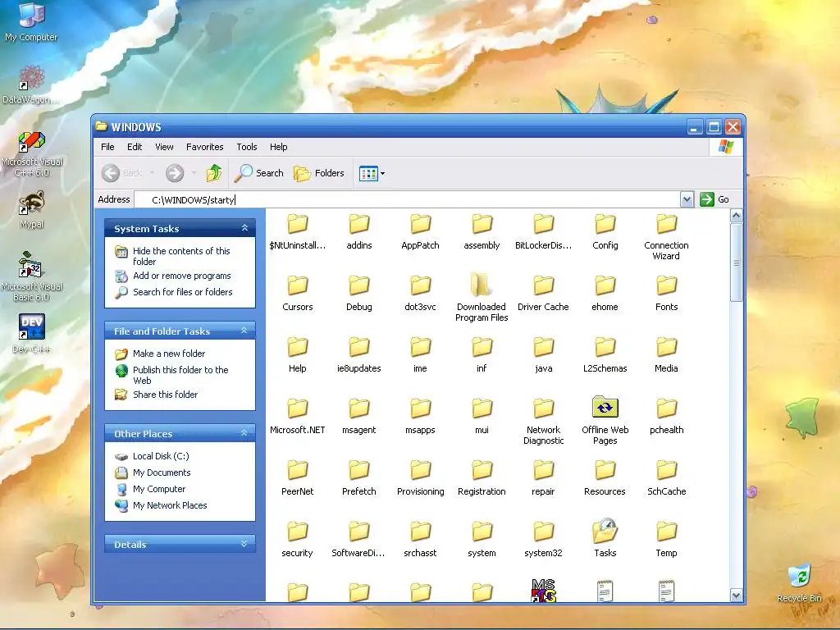The image size is (840, 630).
Task: Open the Network Diagnostic folder
Action: (x=543, y=421)
